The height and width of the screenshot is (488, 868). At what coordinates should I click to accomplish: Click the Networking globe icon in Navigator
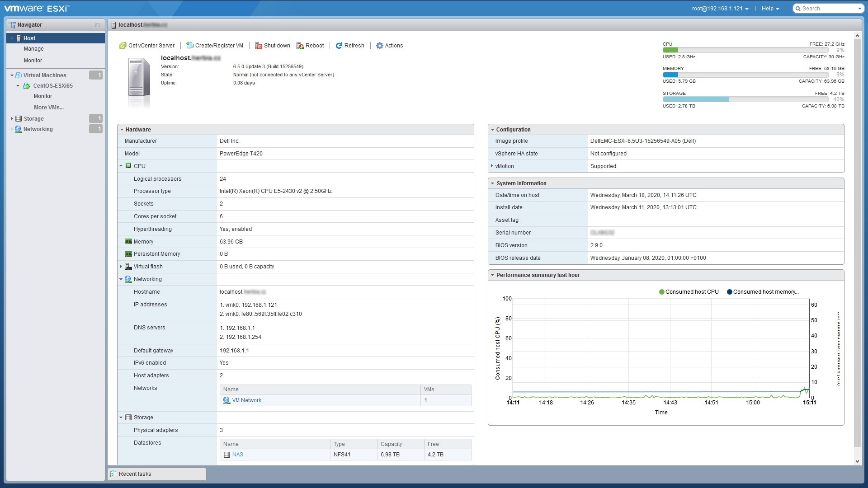point(18,129)
